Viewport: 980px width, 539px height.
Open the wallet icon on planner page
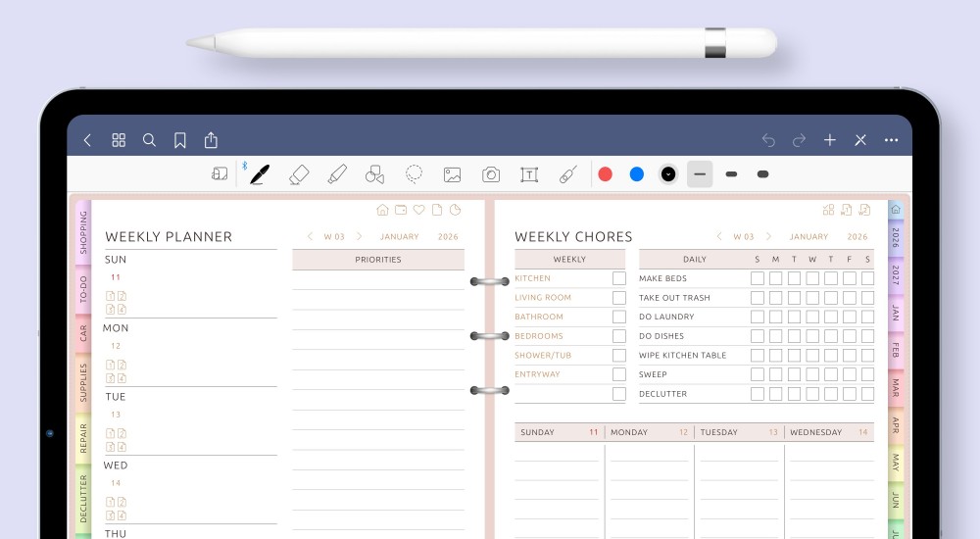[x=401, y=210]
